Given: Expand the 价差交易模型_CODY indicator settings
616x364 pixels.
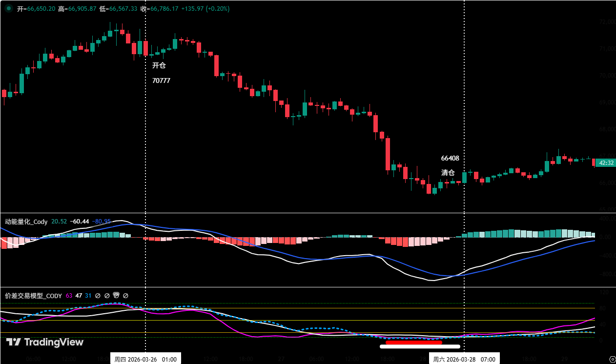Looking at the screenshot, I should point(32,295).
